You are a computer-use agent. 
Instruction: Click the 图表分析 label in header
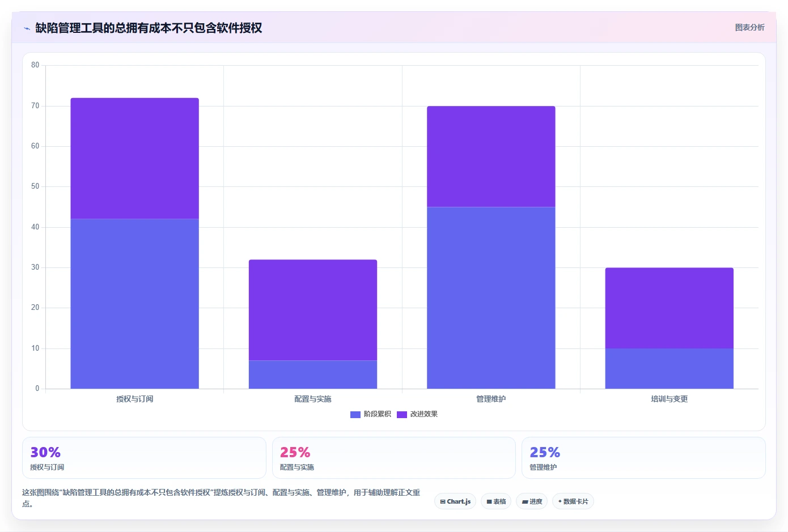point(749,27)
